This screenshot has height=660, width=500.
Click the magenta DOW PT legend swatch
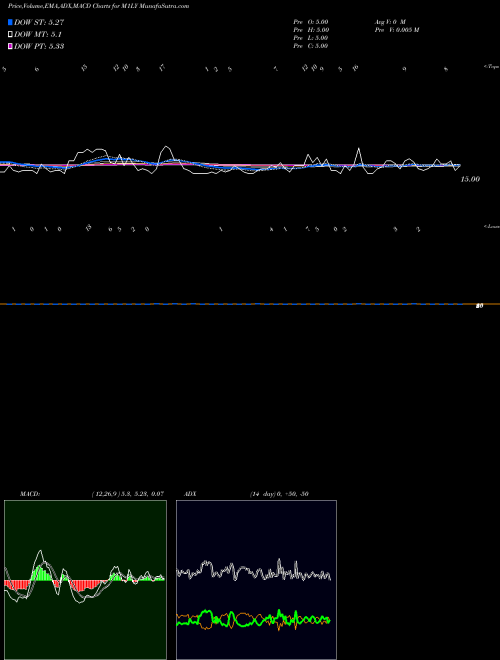(x=10, y=46)
